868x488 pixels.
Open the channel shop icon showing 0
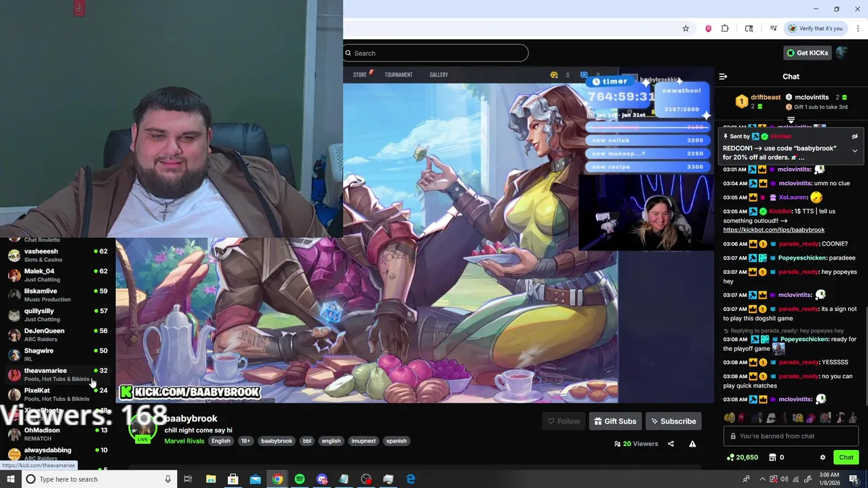pos(776,457)
